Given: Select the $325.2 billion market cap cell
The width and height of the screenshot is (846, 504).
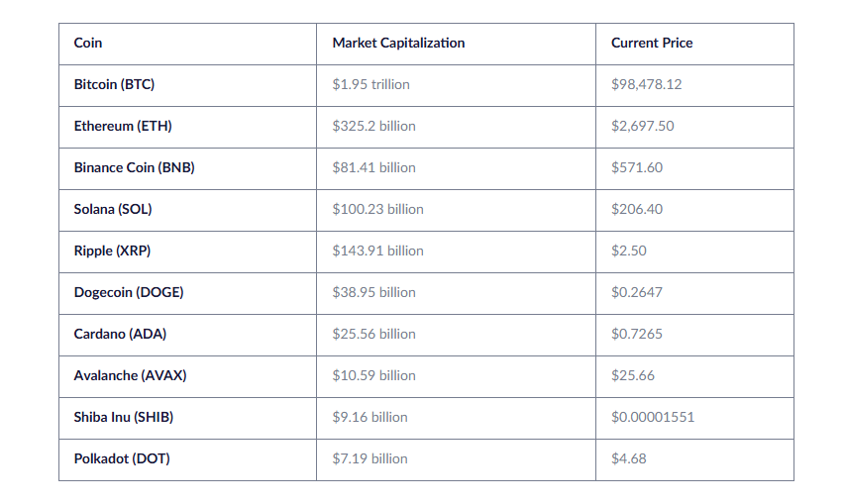Looking at the screenshot, I should 373,127.
